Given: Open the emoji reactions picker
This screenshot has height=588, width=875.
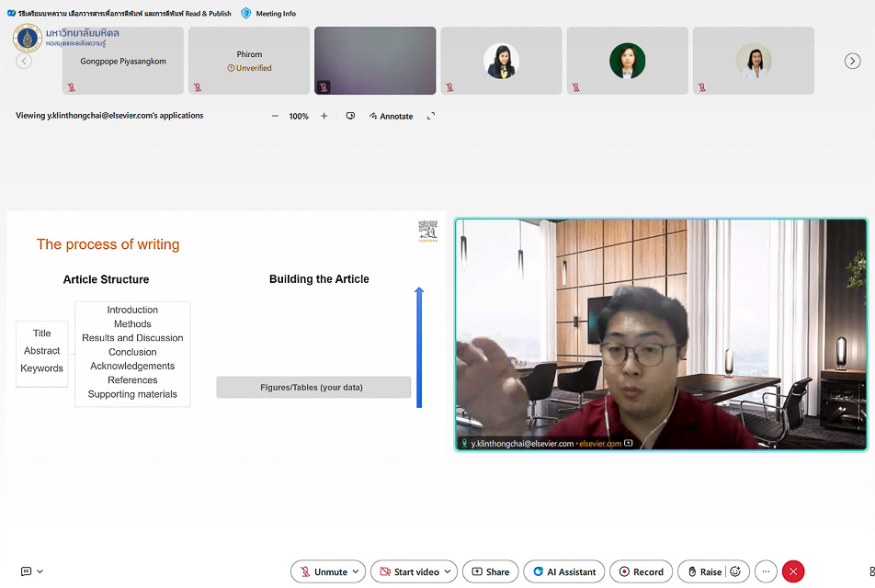Looking at the screenshot, I should 735,571.
